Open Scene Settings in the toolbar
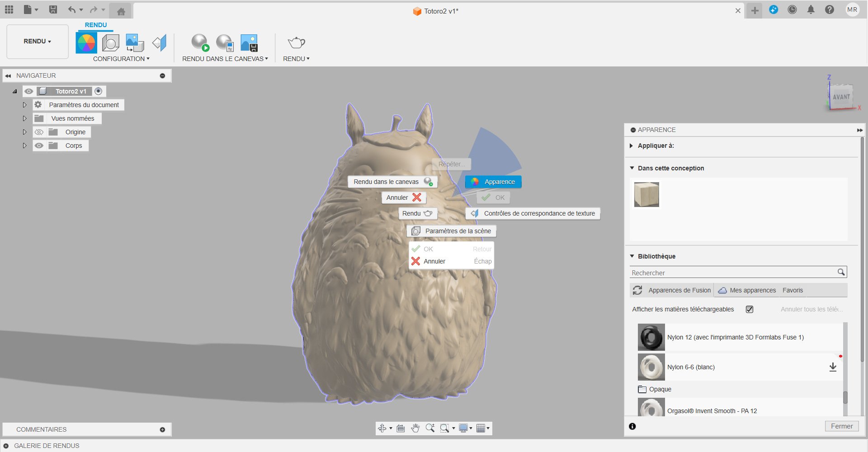Viewport: 868px width, 452px height. pyautogui.click(x=110, y=43)
